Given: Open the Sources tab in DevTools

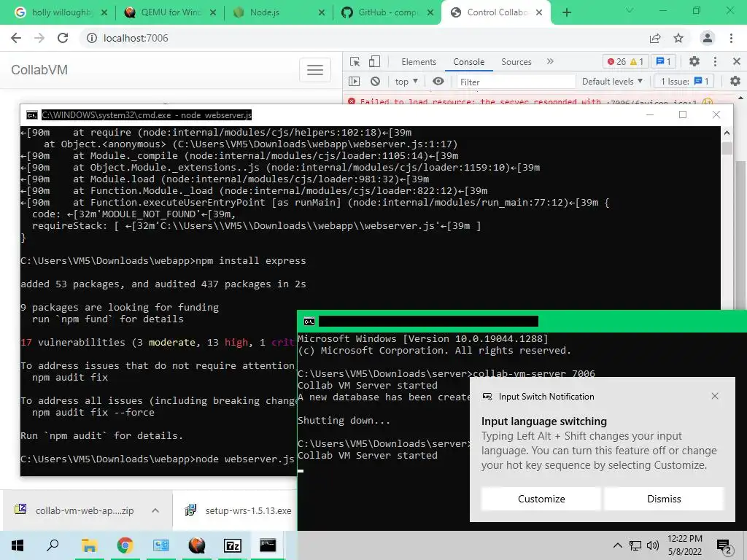Looking at the screenshot, I should point(516,61).
